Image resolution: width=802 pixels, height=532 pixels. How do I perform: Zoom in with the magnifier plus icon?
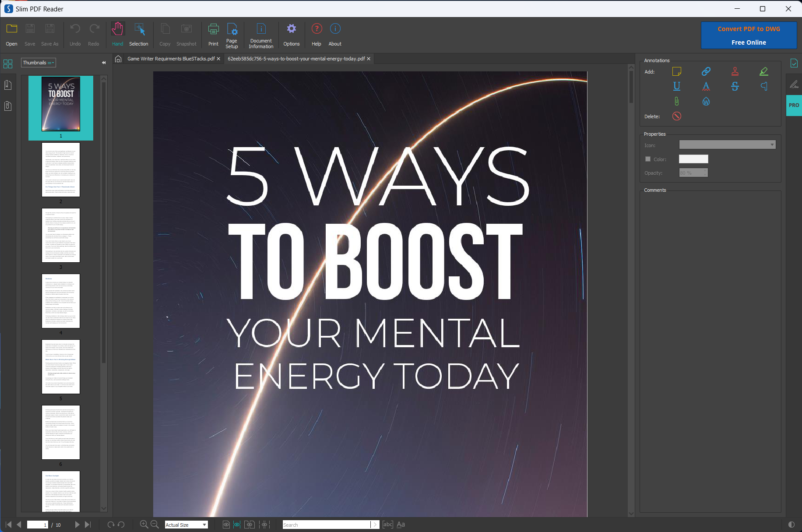pos(144,524)
